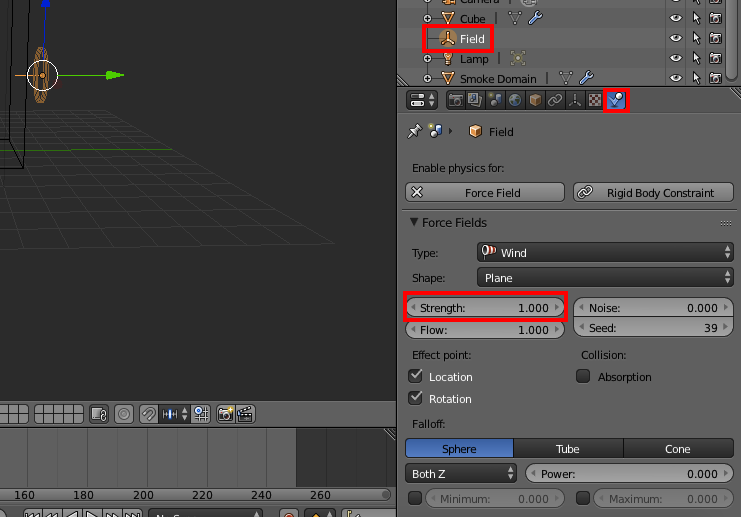
Task: Click the green Y axis manipulator arrow
Action: pos(115,75)
